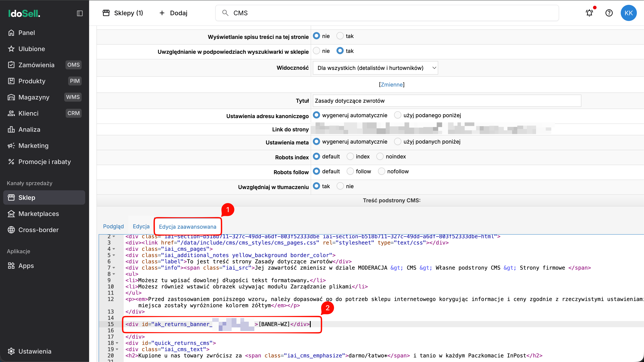Viewport: 644px width, 362px height.
Task: Open the help question mark icon
Action: 609,13
